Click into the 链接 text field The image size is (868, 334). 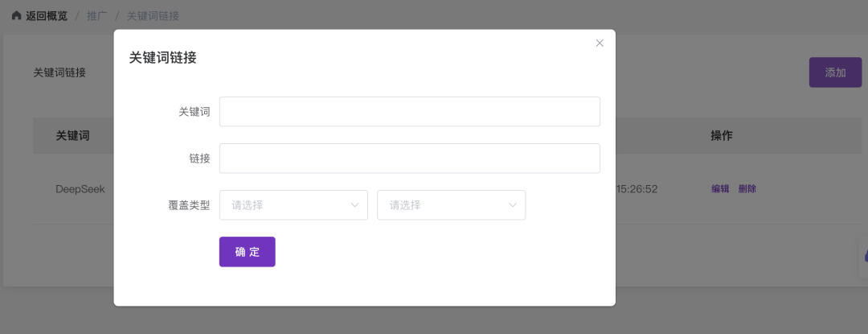tap(409, 159)
